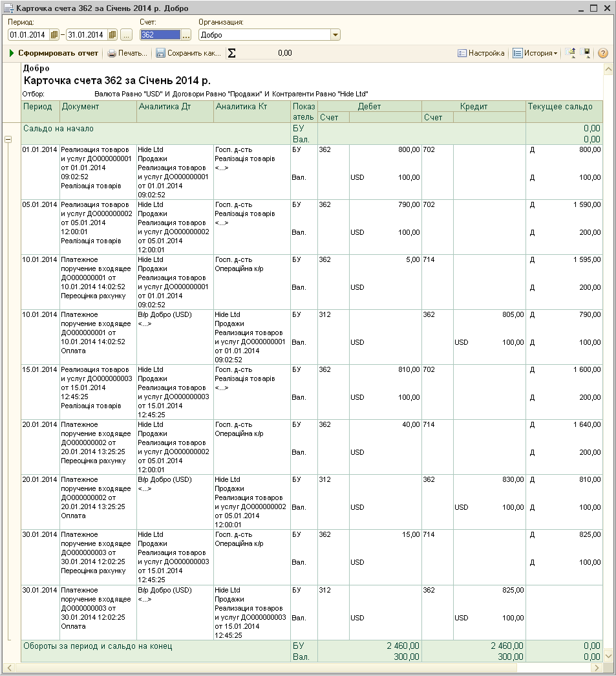Click the vertical scrollbar up arrow
Viewport: 616px width, 676px height.
[608, 69]
